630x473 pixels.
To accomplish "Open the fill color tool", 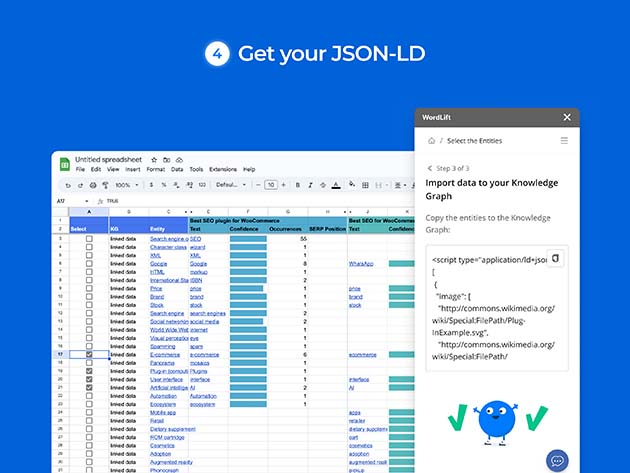I will (352, 184).
